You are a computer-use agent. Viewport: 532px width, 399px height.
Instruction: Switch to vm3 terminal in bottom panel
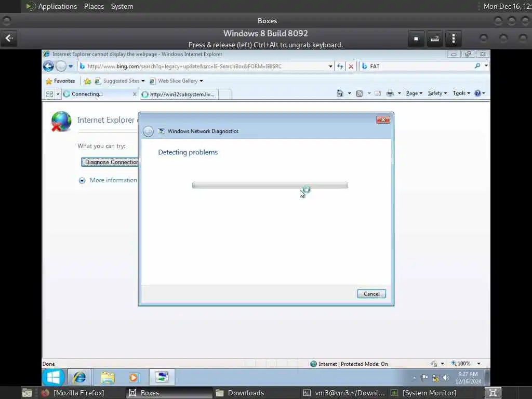point(344,393)
